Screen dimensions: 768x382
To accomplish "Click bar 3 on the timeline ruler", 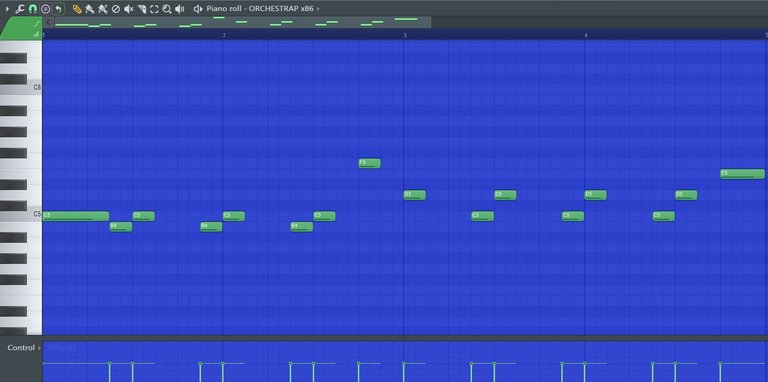I will point(405,35).
